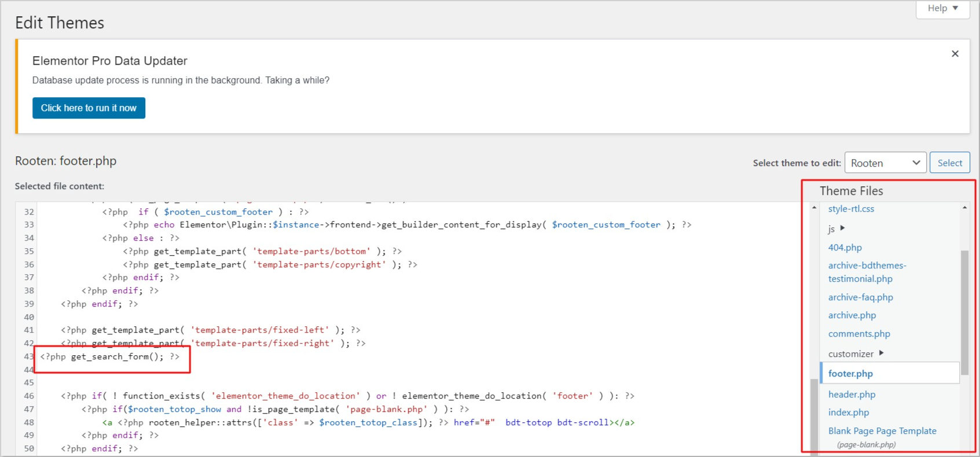Screen dimensions: 980x457
Task: Click 'page-blank.php' string on line 47
Action: tap(387, 410)
